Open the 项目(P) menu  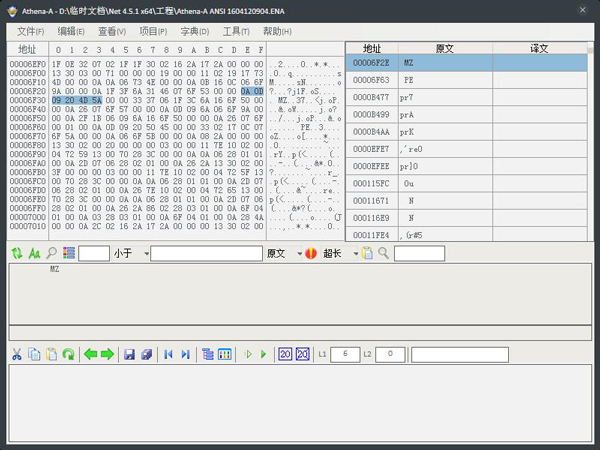(153, 31)
